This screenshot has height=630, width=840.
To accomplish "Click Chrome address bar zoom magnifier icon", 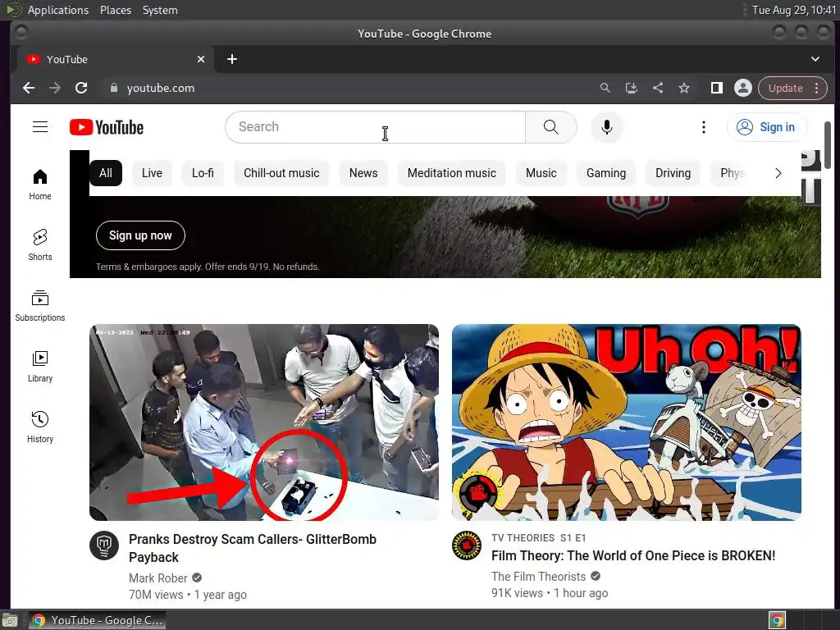I will 605,88.
